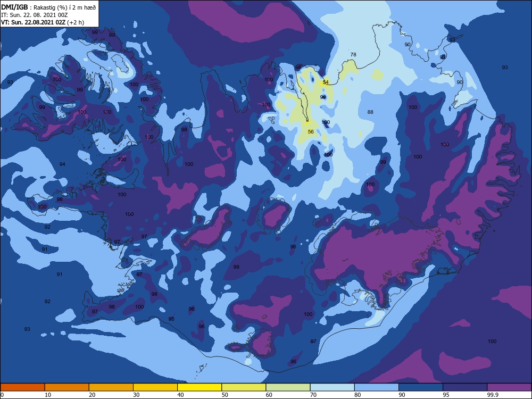Click the 60–70 pale green legend swatch
The image size is (532, 399).
(x=288, y=387)
